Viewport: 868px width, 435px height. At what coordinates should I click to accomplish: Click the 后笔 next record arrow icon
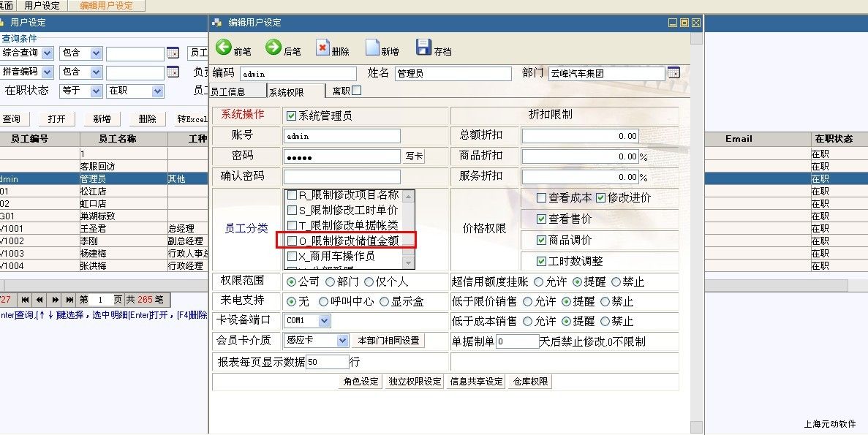click(273, 48)
